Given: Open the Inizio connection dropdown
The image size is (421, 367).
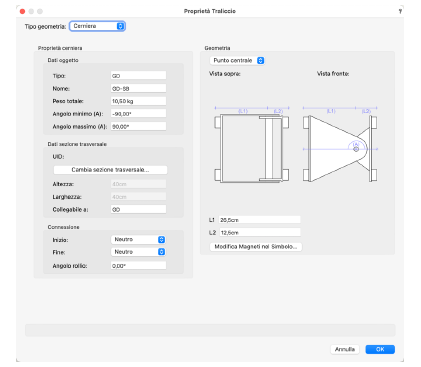Looking at the screenshot, I should 138,239.
